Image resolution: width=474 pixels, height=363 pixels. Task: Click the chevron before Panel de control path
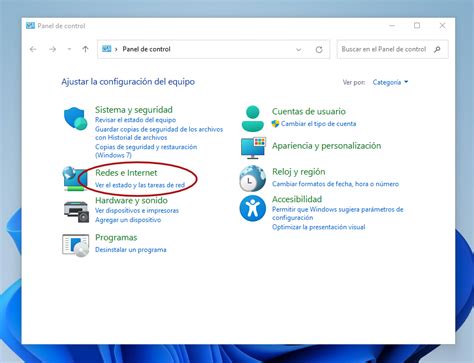pos(116,49)
